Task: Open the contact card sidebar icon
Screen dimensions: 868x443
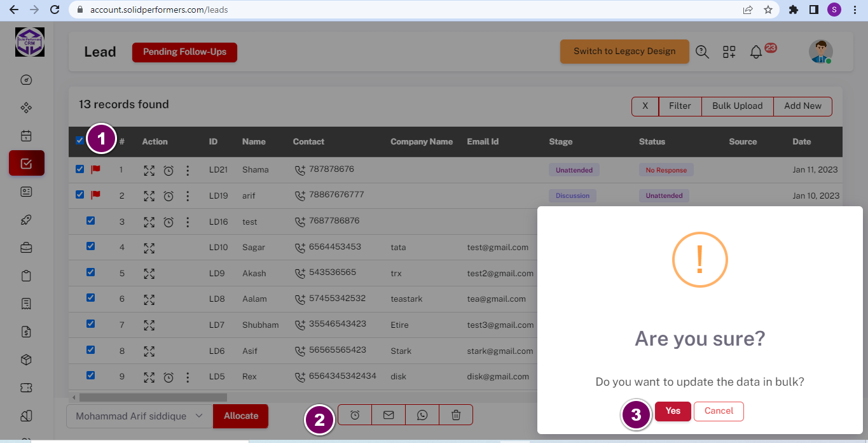Action: [x=26, y=192]
